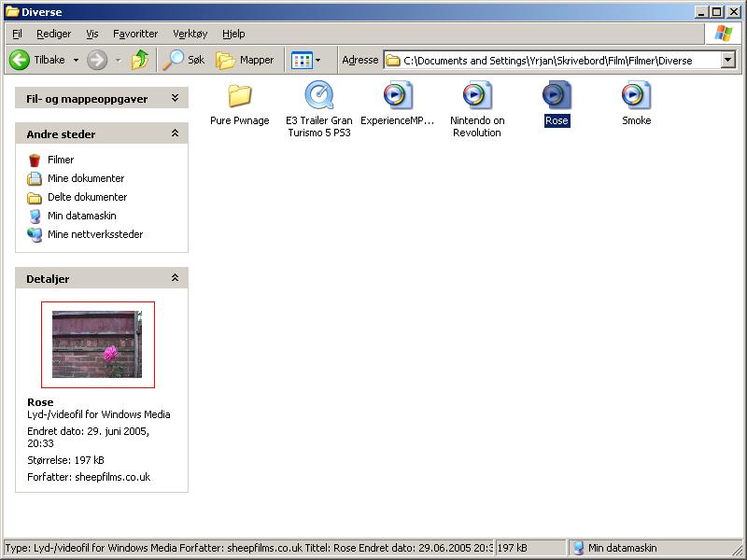Viewport: 747px width, 560px height.
Task: Click the status bar Type description text
Action: pyautogui.click(x=247, y=548)
